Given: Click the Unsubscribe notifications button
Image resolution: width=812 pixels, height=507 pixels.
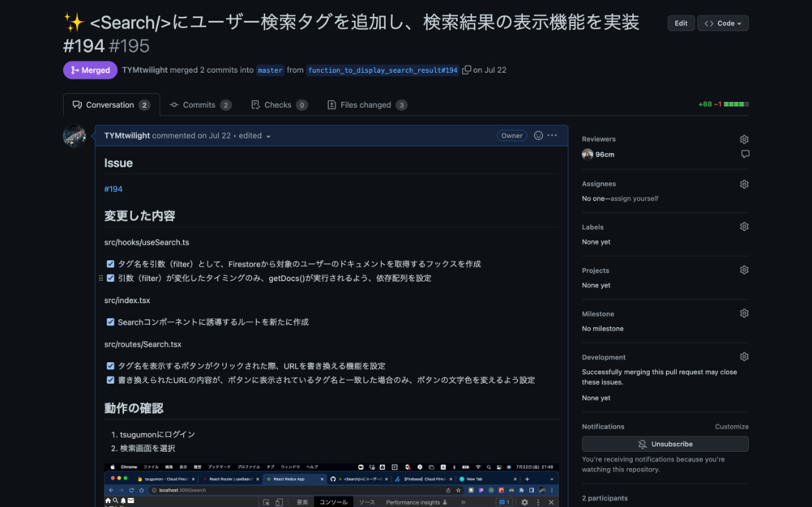Looking at the screenshot, I should click(665, 444).
